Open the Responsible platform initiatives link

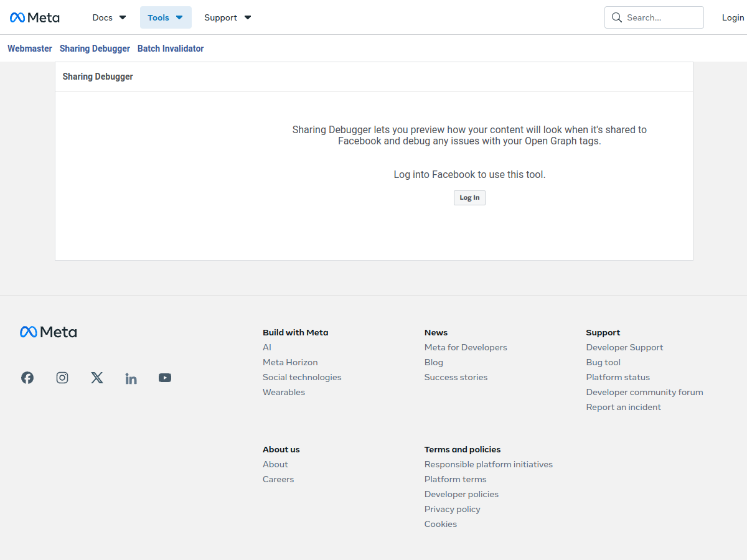tap(489, 464)
